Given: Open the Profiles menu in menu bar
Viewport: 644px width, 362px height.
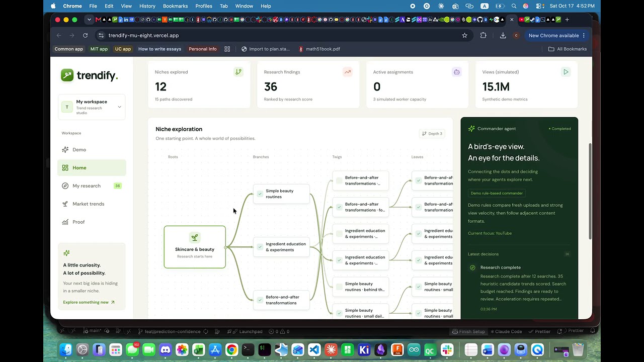Looking at the screenshot, I should point(204,6).
